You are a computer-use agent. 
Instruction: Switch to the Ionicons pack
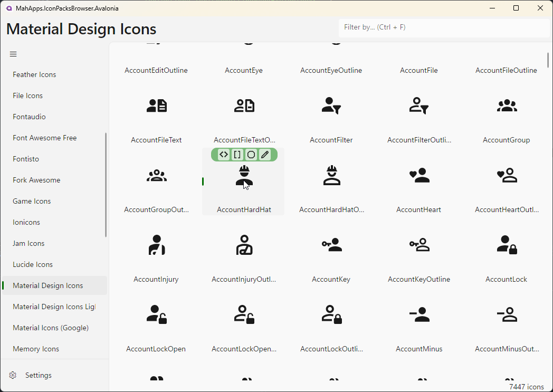tap(55, 222)
